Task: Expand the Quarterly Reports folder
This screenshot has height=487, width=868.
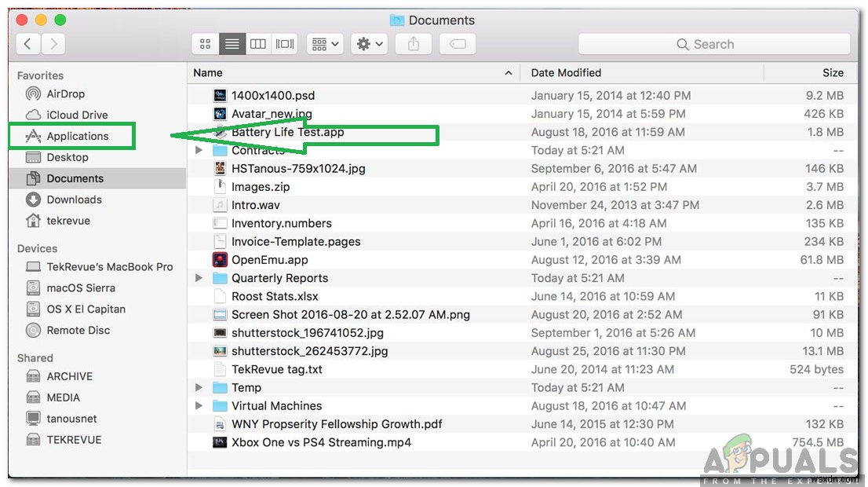Action: [197, 277]
